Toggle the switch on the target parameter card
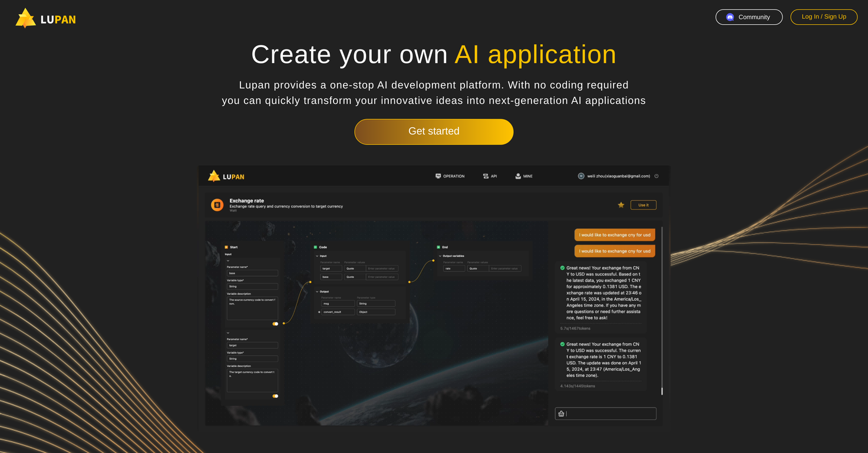 click(275, 396)
